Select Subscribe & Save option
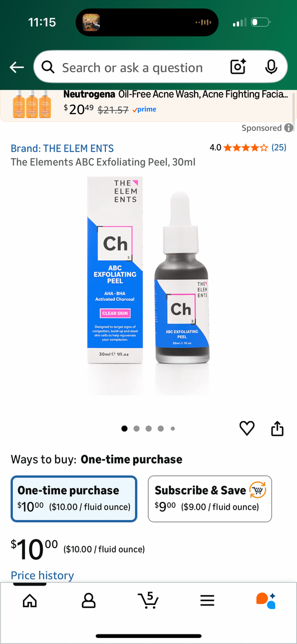297x644 pixels. pyautogui.click(x=210, y=499)
